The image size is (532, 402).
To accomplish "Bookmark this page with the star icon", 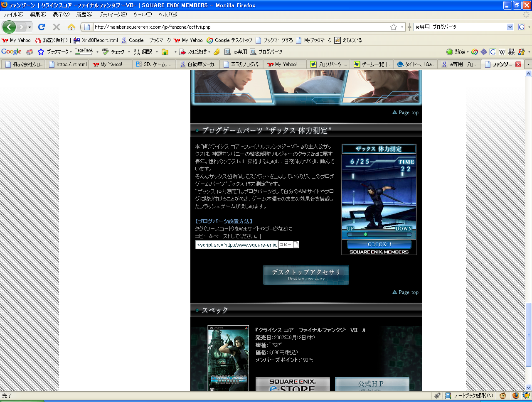I will 393,27.
